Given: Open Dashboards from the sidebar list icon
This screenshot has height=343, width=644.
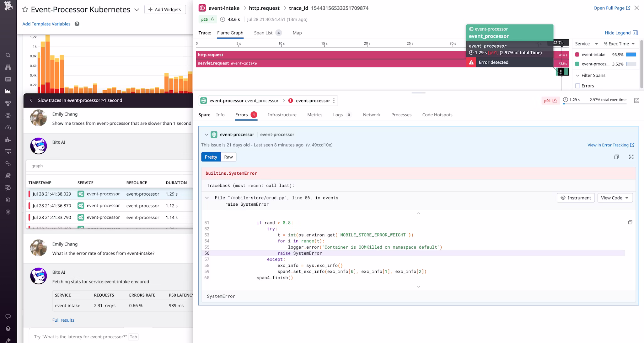Looking at the screenshot, I should coord(8,79).
